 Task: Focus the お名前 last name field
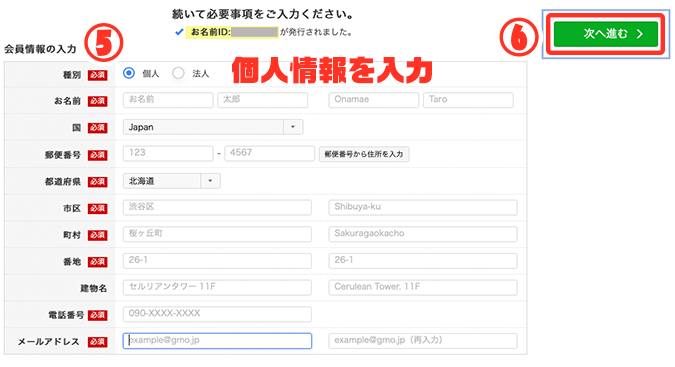click(168, 100)
